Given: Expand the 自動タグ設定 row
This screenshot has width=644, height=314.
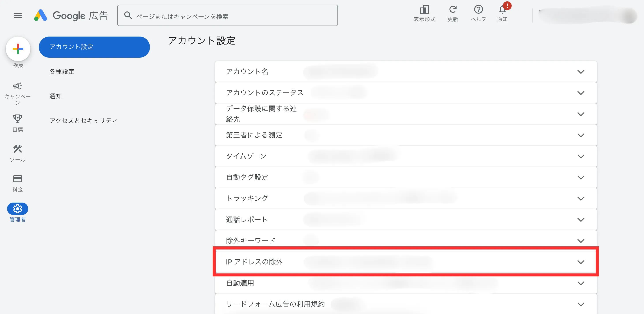Looking at the screenshot, I should (580, 177).
